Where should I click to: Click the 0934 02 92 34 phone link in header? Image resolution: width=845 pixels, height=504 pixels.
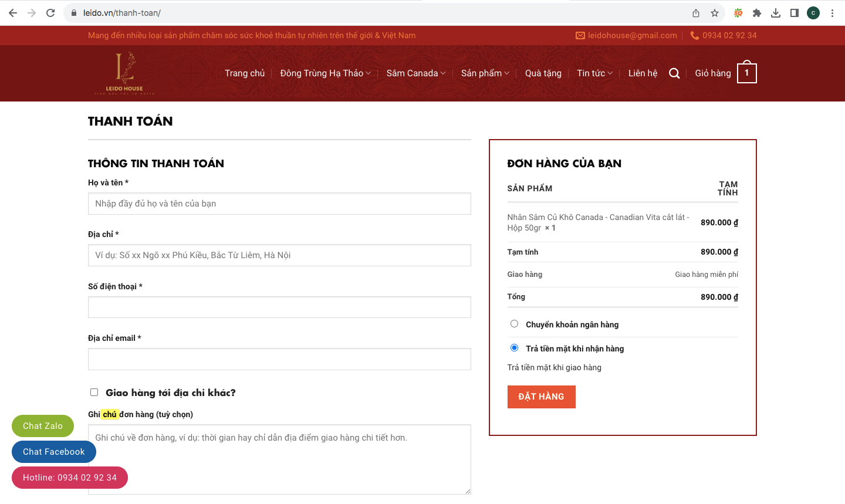(729, 35)
